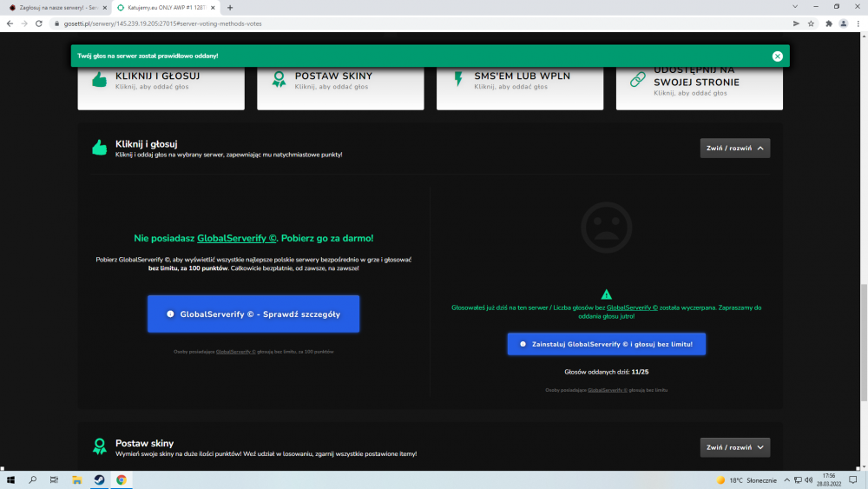
Task: Click the vote count 11/25 text
Action: 640,372
